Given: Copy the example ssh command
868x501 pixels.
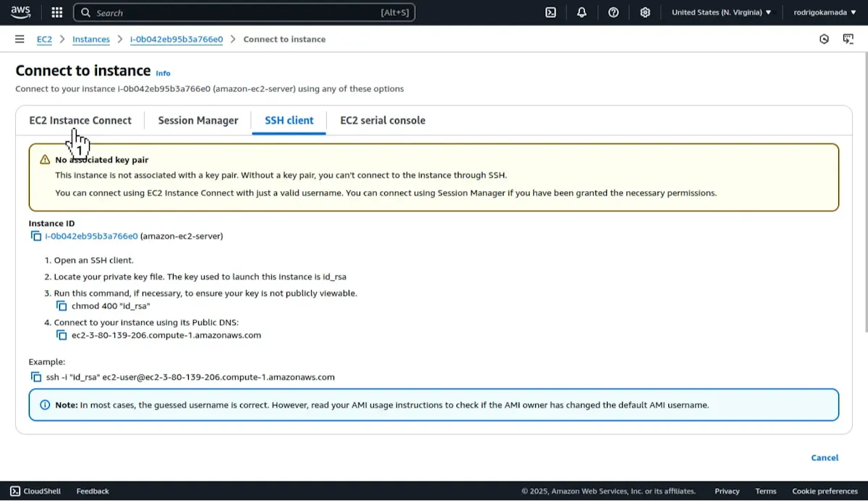Looking at the screenshot, I should pyautogui.click(x=36, y=377).
